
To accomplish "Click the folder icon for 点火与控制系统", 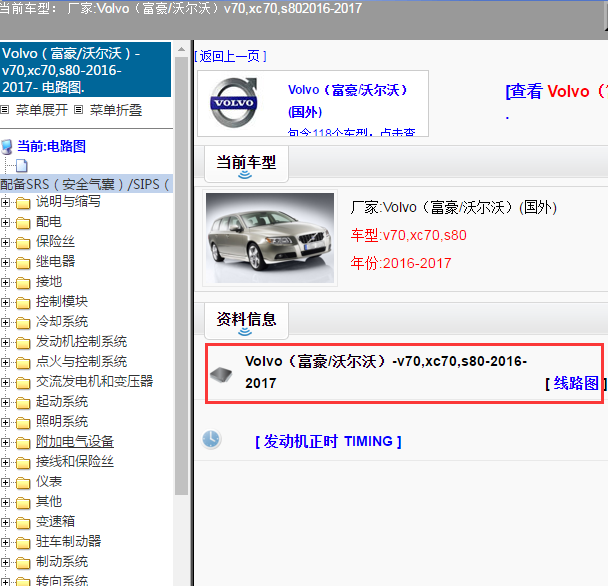I will coord(23,363).
